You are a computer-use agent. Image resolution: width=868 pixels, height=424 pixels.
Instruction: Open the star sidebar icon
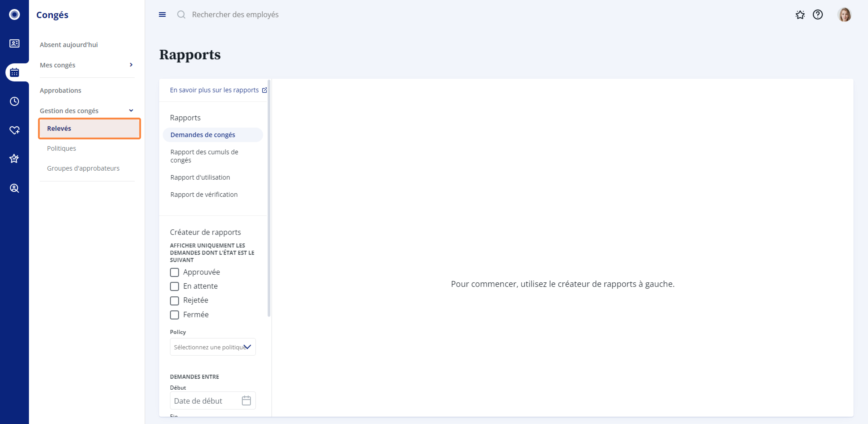pyautogui.click(x=14, y=159)
